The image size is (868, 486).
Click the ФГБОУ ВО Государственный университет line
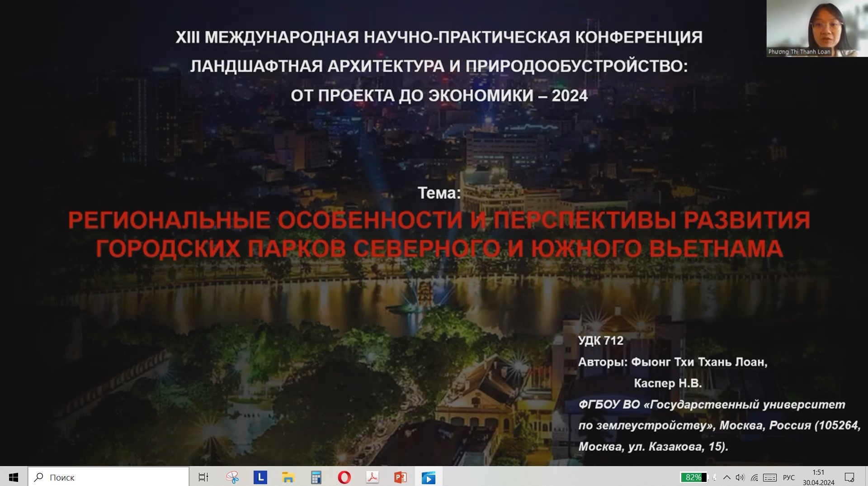tap(712, 405)
